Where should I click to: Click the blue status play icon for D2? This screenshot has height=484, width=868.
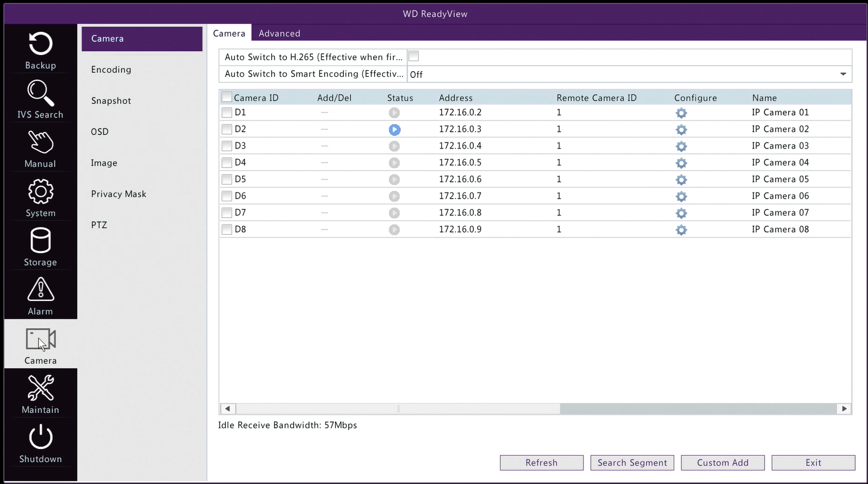[394, 130]
